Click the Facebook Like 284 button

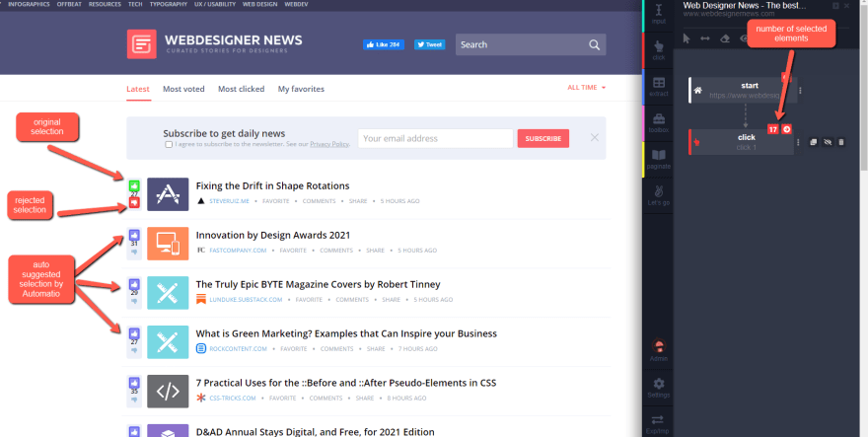[x=384, y=44]
